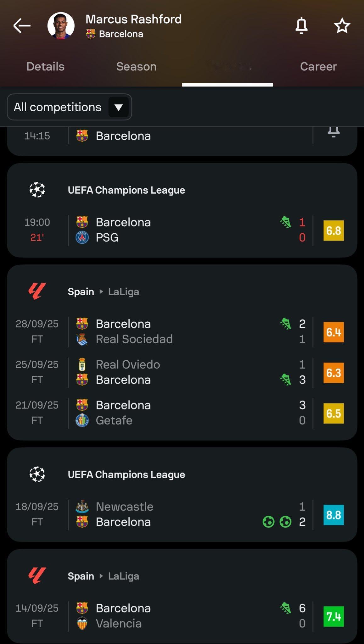This screenshot has height=644, width=364.
Task: Tap the goal icons in Newcastle match
Action: [277, 522]
